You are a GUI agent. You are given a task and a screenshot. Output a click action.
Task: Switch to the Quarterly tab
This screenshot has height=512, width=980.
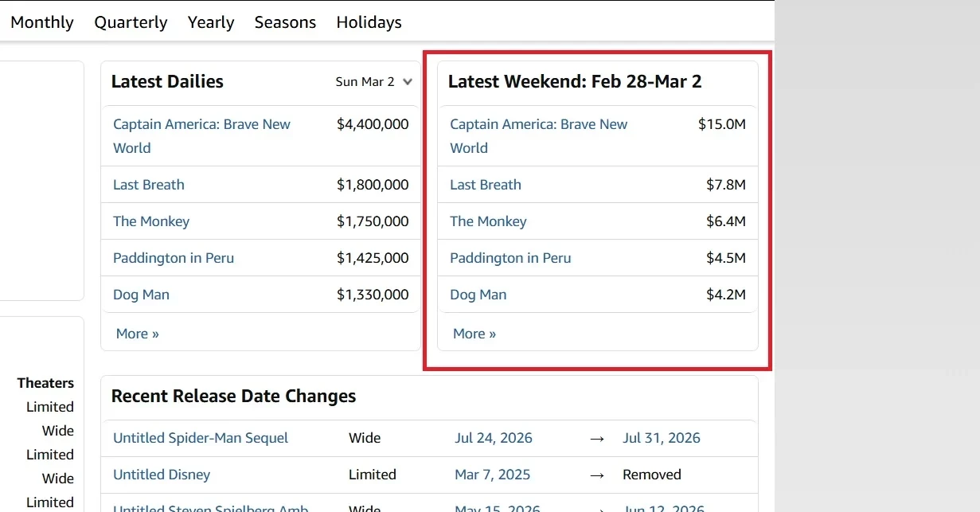coord(131,22)
